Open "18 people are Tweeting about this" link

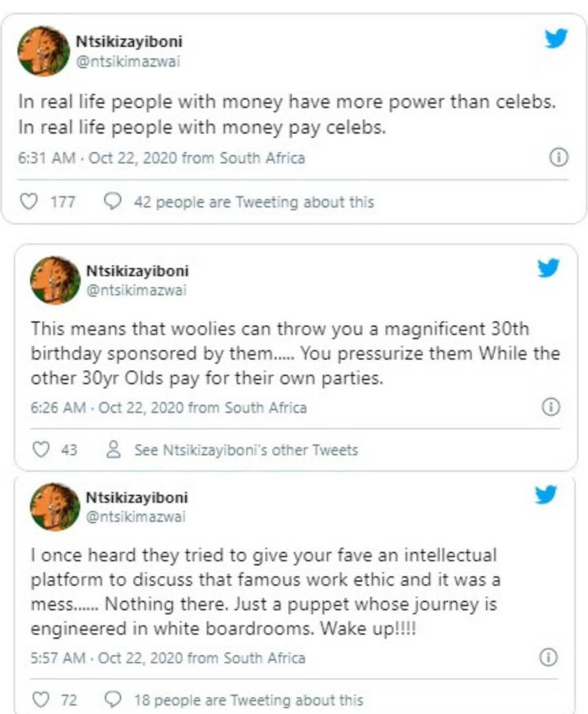(248, 700)
